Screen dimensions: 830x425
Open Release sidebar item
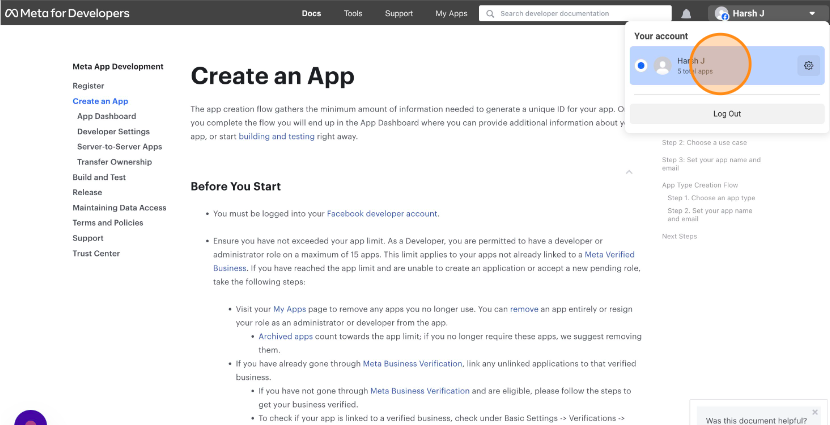pyautogui.click(x=87, y=192)
